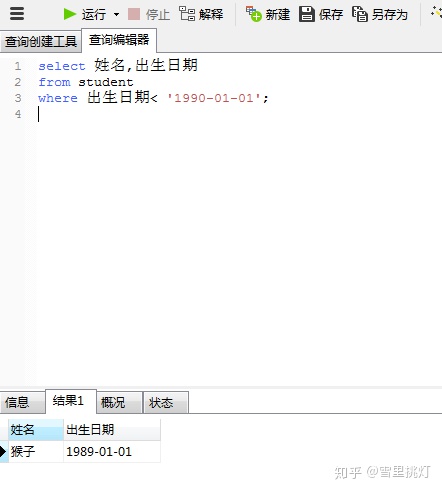Image resolution: width=442 pixels, height=492 pixels.
Task: Click the word student on line 2
Action: point(106,82)
